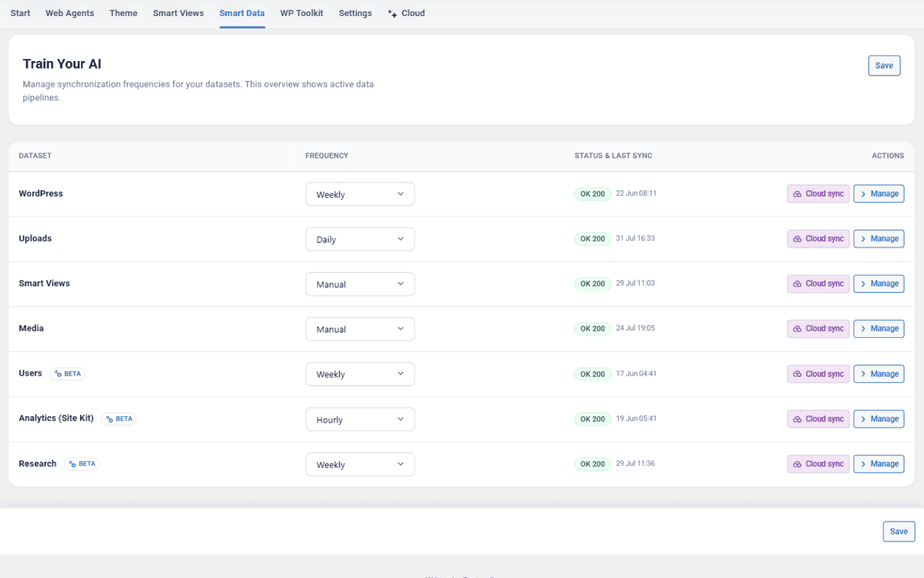This screenshot has width=924, height=578.
Task: Click the '22 Jun 08:11' last sync time
Action: (x=636, y=193)
